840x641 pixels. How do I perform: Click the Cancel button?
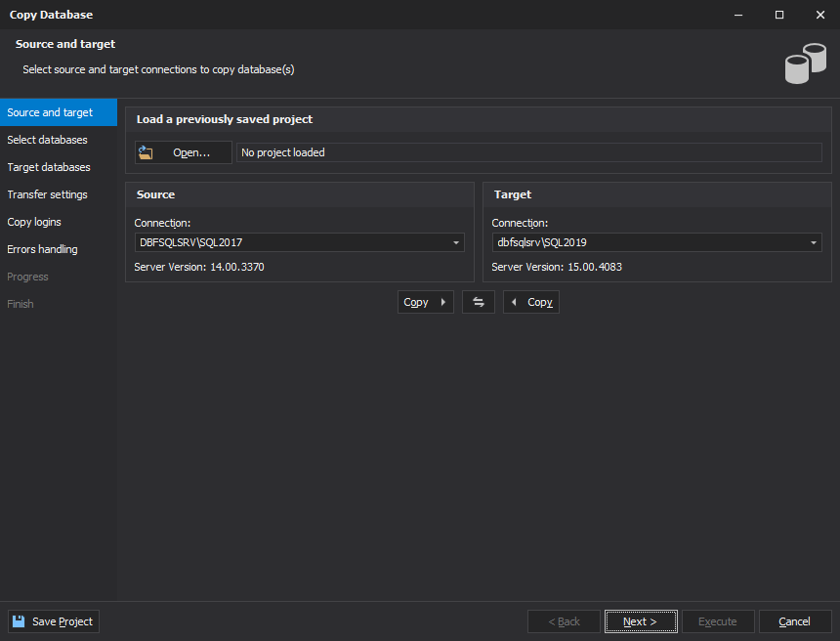pyautogui.click(x=795, y=621)
